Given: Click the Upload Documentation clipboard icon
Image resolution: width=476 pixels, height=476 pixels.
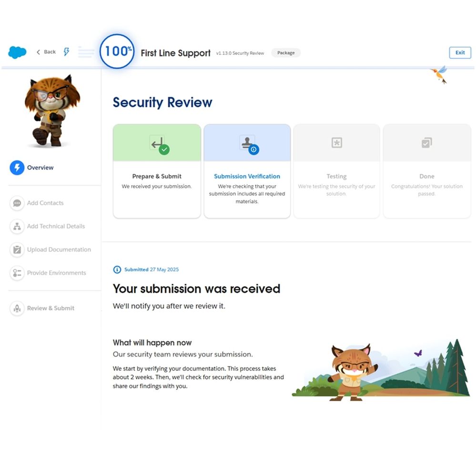Looking at the screenshot, I should tap(17, 249).
